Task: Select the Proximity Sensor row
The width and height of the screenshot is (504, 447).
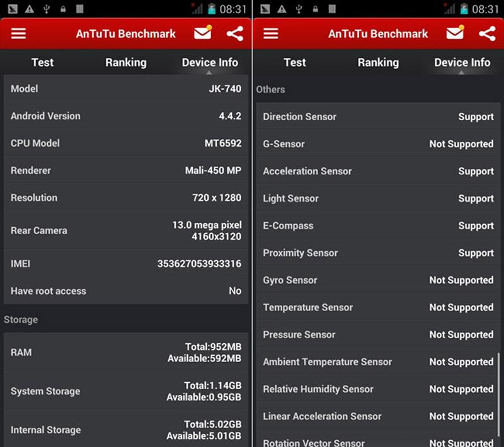Action: [x=378, y=253]
